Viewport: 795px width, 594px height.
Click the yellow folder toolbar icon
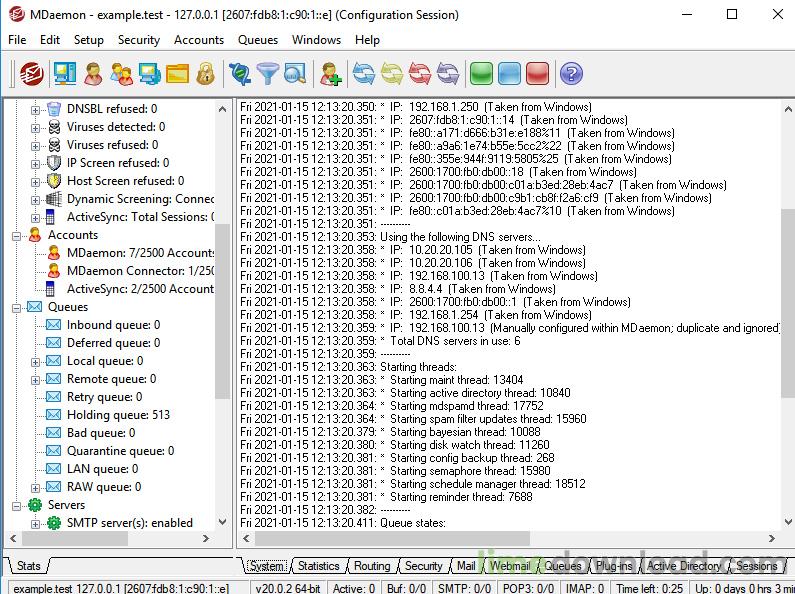click(x=177, y=73)
